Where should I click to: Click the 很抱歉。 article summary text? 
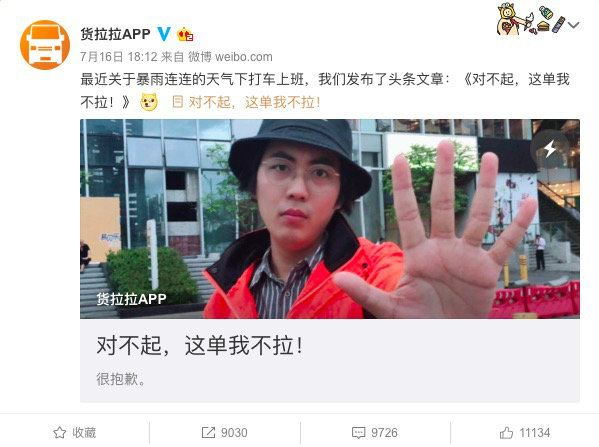tap(121, 379)
